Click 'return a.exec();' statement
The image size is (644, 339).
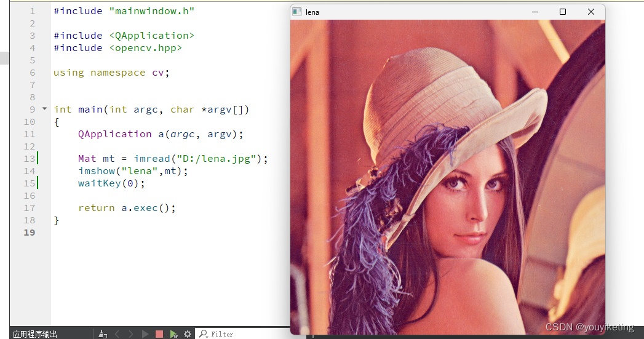click(x=127, y=208)
